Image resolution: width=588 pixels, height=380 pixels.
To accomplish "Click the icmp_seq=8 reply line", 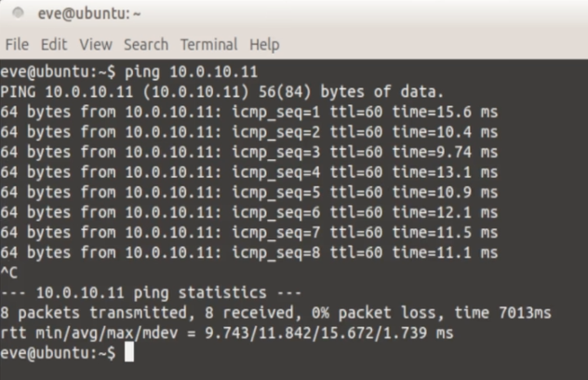I will pos(249,252).
